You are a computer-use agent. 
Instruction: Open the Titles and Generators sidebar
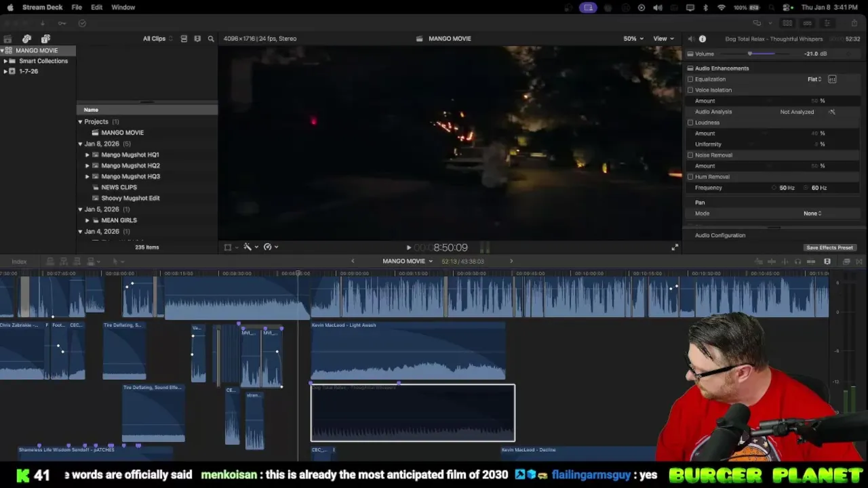(x=45, y=39)
